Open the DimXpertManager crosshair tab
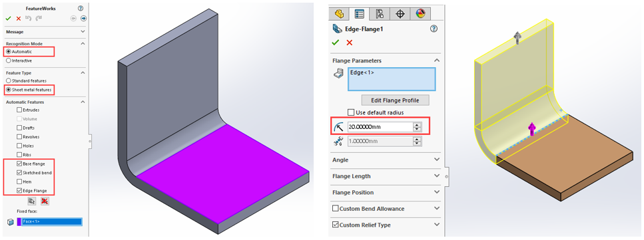The width and height of the screenshot is (644, 240). (400, 13)
